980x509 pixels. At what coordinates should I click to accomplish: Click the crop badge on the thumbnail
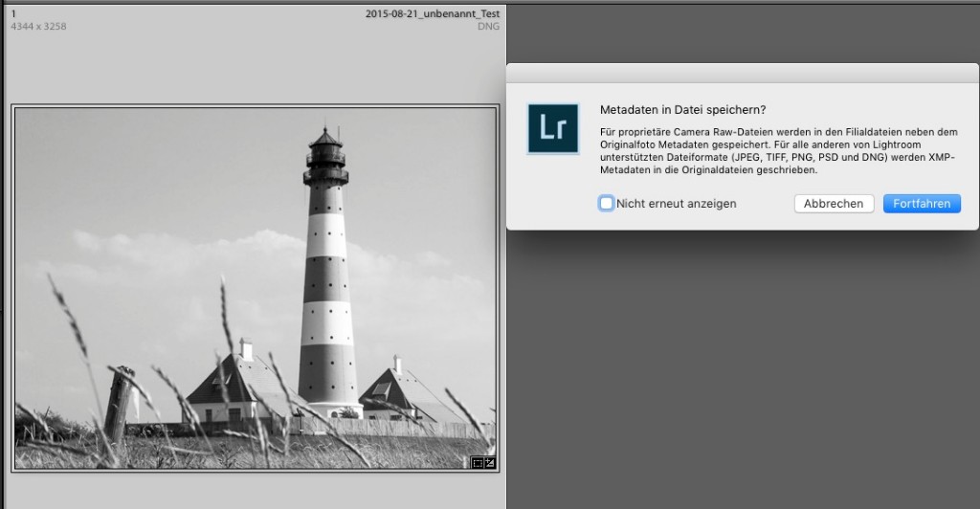(x=478, y=463)
